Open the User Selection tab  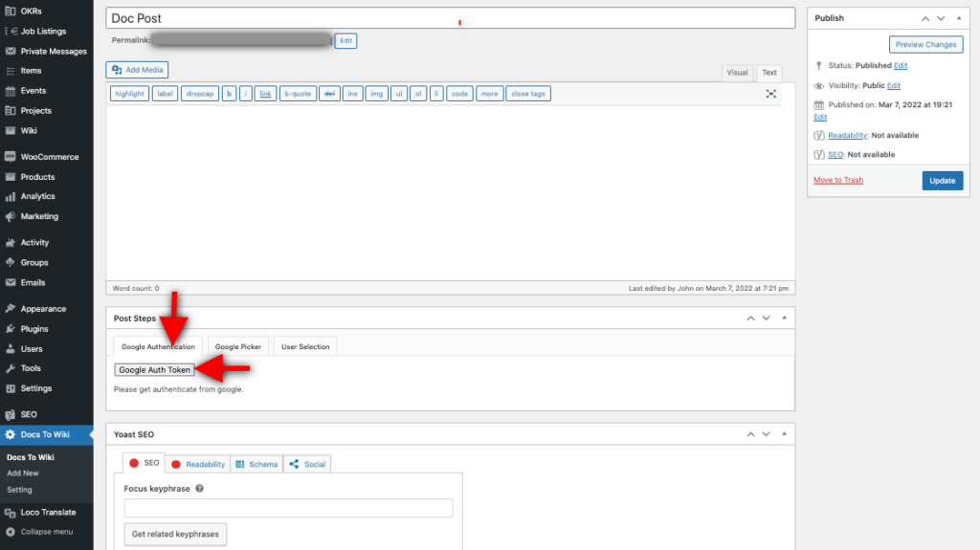coord(304,346)
